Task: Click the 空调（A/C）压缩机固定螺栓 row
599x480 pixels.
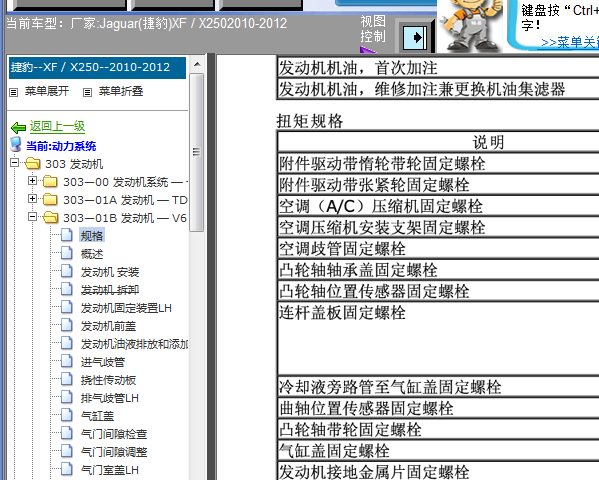Action: tap(438, 206)
